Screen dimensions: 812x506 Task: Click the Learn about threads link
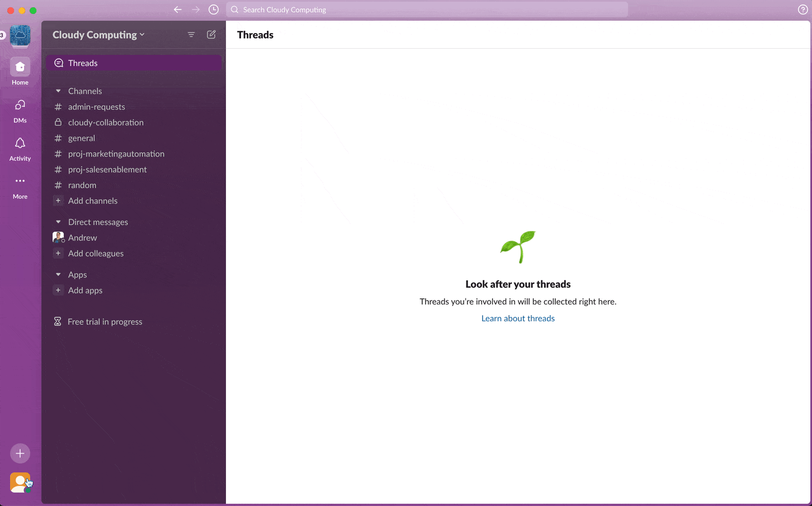tap(518, 318)
